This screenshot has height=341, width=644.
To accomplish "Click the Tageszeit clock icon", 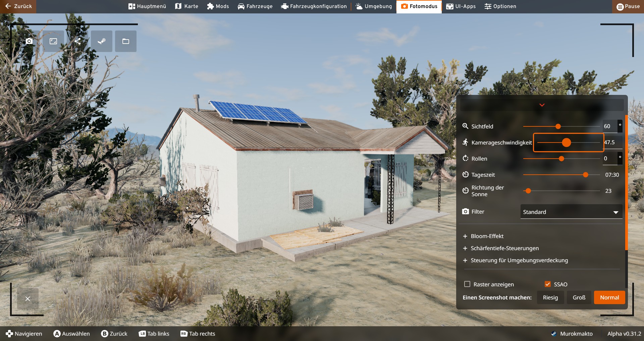I will coord(465,174).
